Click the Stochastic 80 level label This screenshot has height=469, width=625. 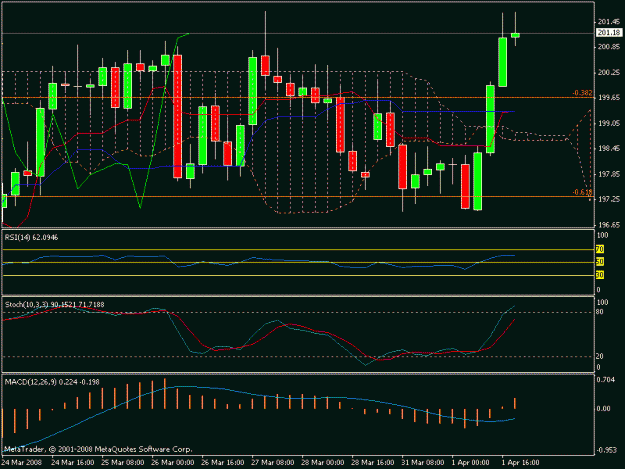point(599,312)
